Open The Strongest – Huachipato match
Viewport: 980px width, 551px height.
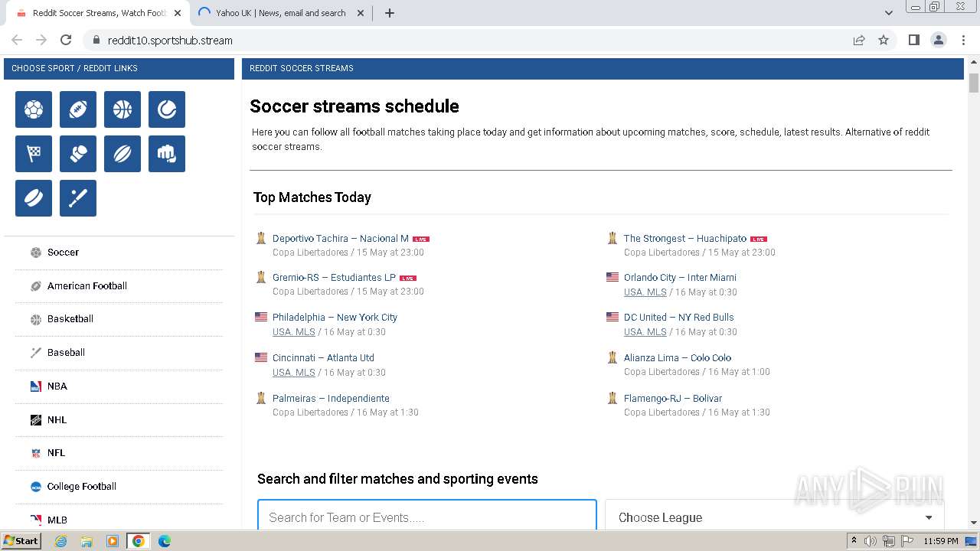[685, 239]
